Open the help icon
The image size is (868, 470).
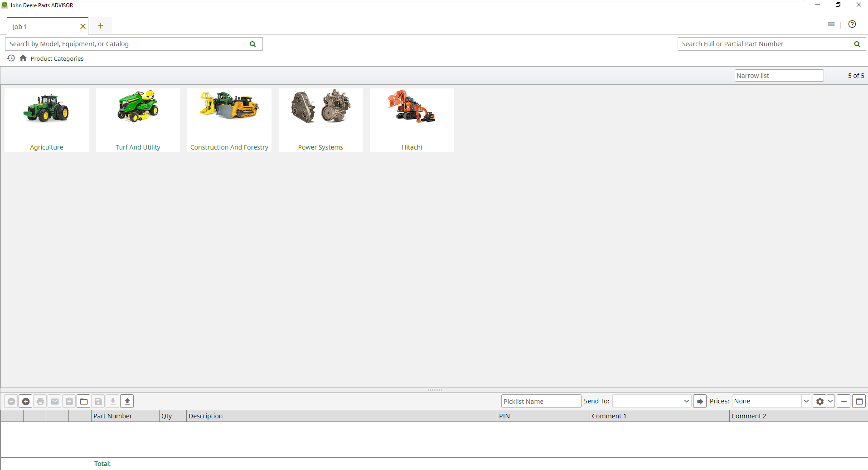pos(852,24)
